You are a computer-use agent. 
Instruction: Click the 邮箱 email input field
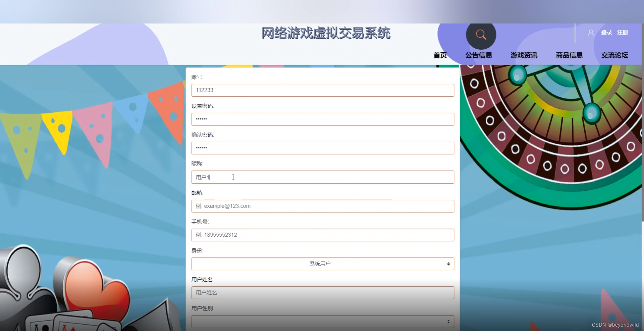(x=322, y=206)
